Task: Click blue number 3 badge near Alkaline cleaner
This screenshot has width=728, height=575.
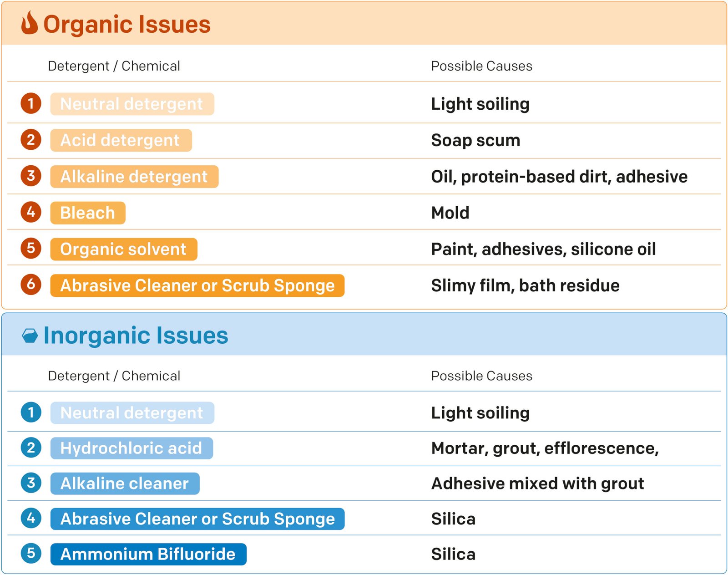Action: (31, 483)
